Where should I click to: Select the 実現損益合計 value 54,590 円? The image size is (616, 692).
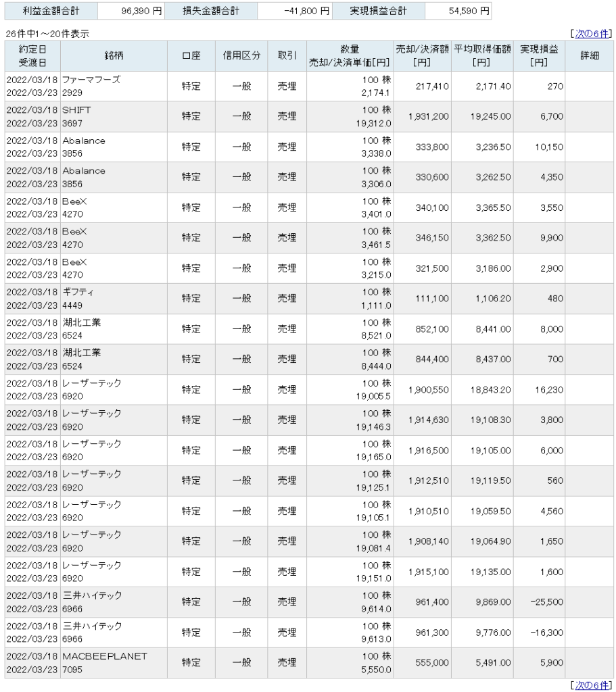click(469, 11)
